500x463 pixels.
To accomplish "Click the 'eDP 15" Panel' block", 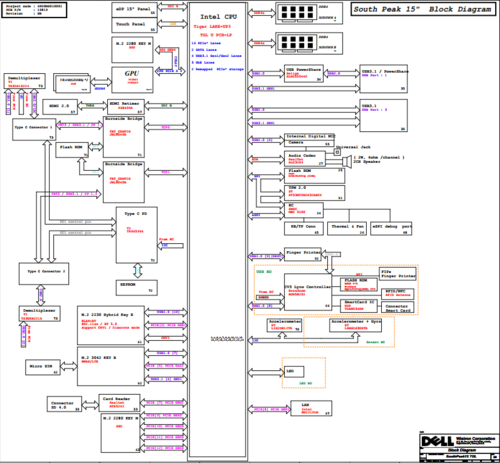I will 134,9.
